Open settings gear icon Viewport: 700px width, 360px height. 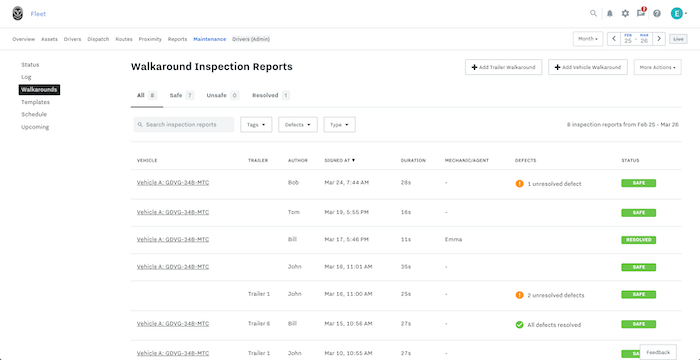625,13
